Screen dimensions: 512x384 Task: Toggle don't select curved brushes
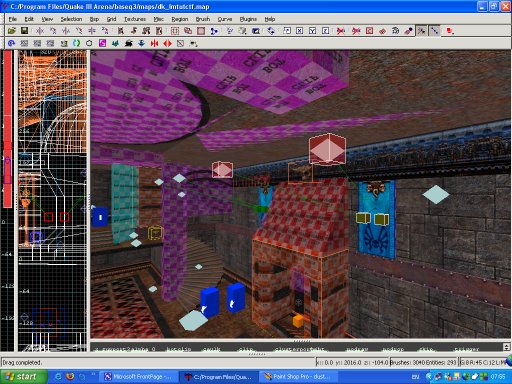[341, 31]
